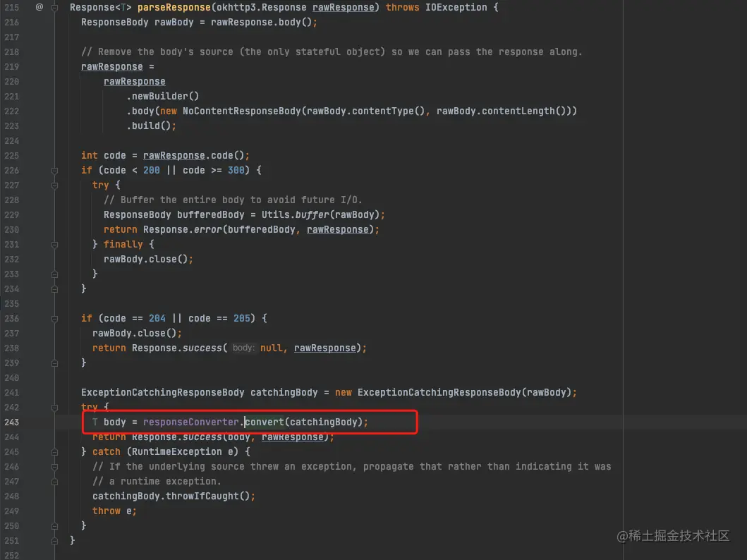
Task: Click the number 205 on line 236
Action: click(x=241, y=319)
